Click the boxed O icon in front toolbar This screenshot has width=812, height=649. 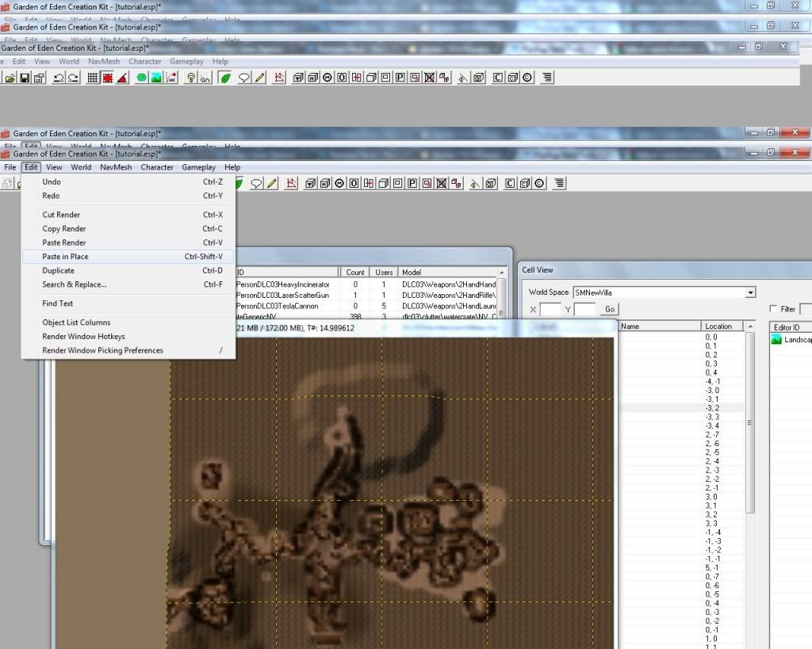[354, 183]
